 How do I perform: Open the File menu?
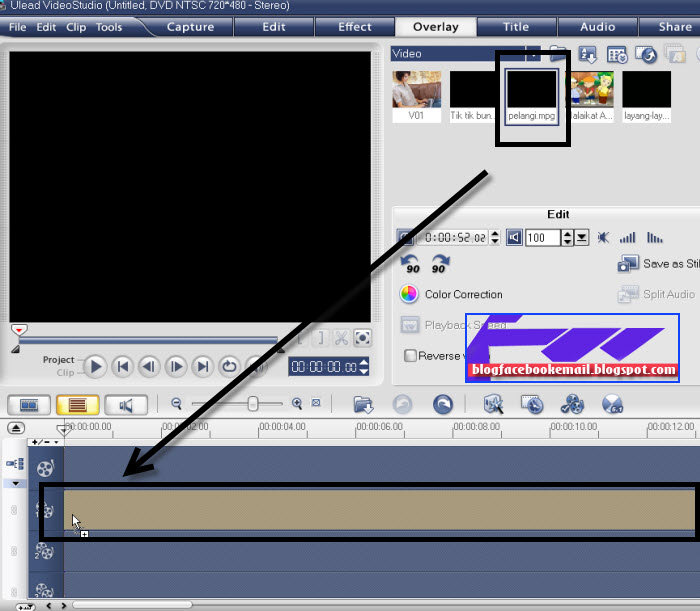tap(17, 27)
